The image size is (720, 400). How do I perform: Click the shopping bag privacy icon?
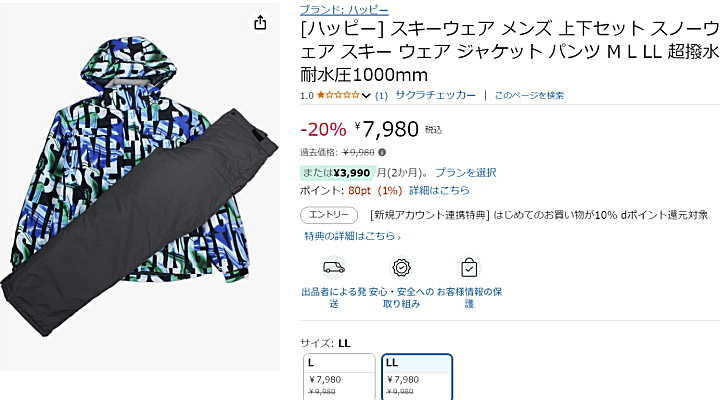pyautogui.click(x=469, y=267)
